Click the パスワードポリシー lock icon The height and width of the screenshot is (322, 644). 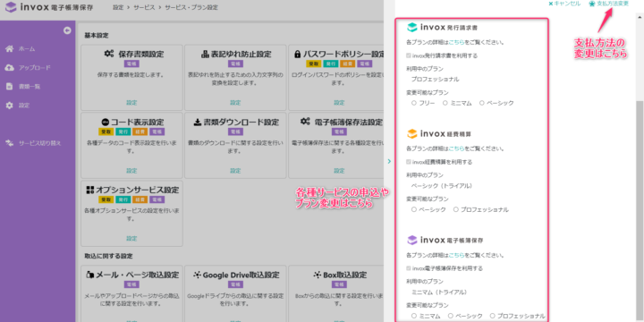pyautogui.click(x=297, y=55)
